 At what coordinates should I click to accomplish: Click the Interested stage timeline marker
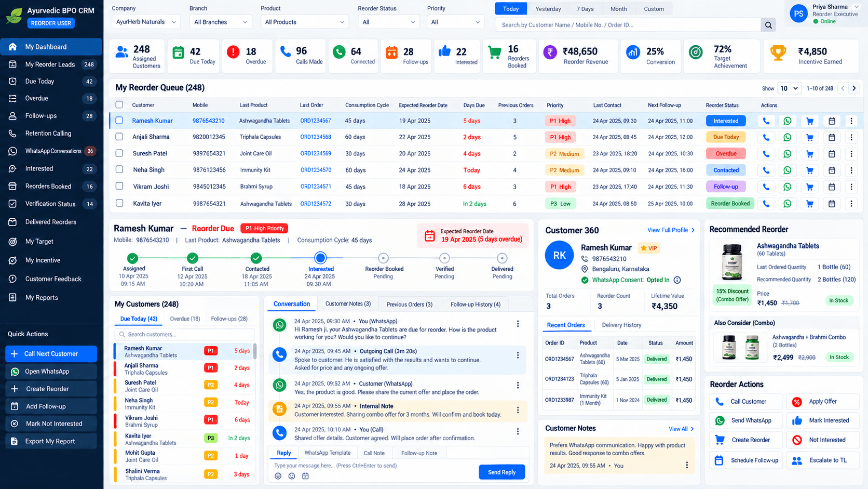point(320,258)
